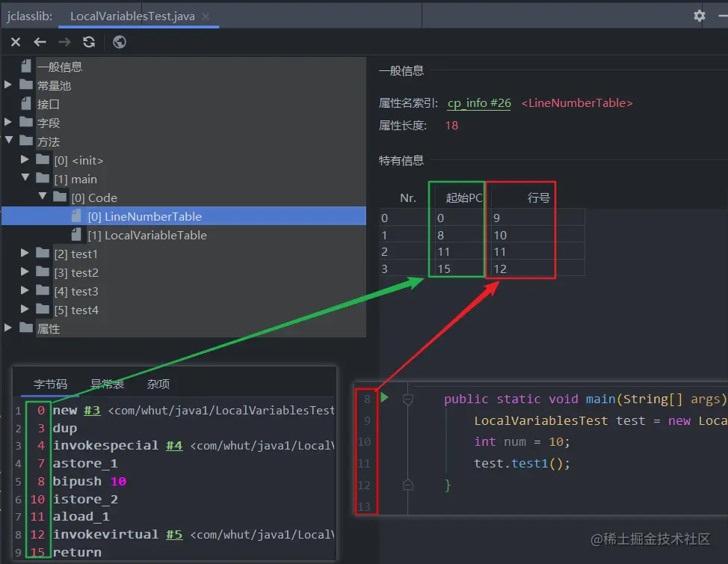Click the [0] Code folder icon
The image size is (728, 564).
[60, 197]
